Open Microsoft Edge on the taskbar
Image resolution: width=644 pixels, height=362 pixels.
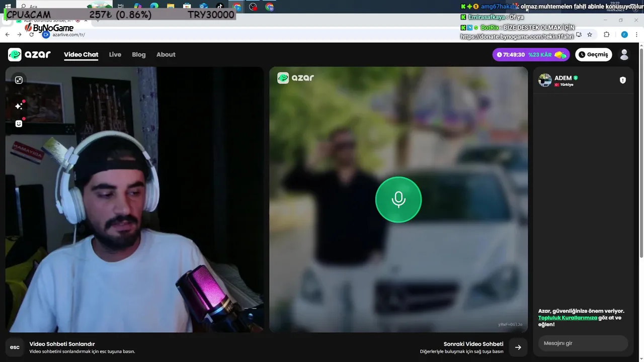(154, 7)
